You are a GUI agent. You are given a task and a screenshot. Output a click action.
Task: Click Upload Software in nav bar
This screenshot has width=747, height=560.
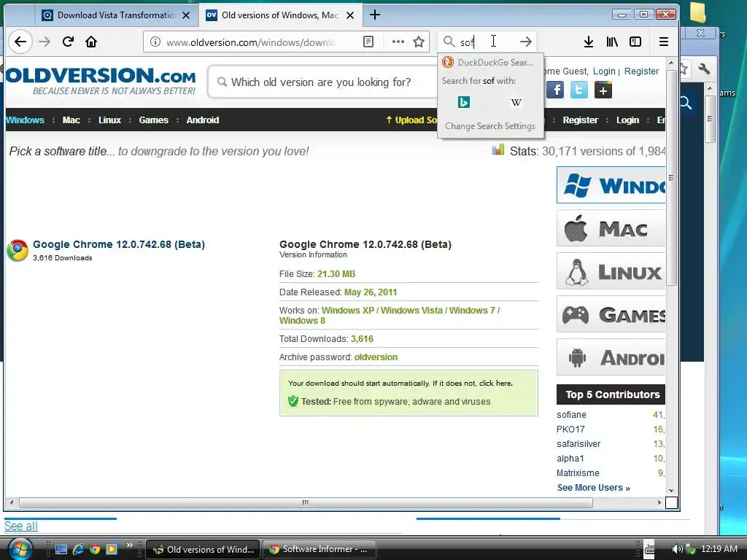[411, 120]
